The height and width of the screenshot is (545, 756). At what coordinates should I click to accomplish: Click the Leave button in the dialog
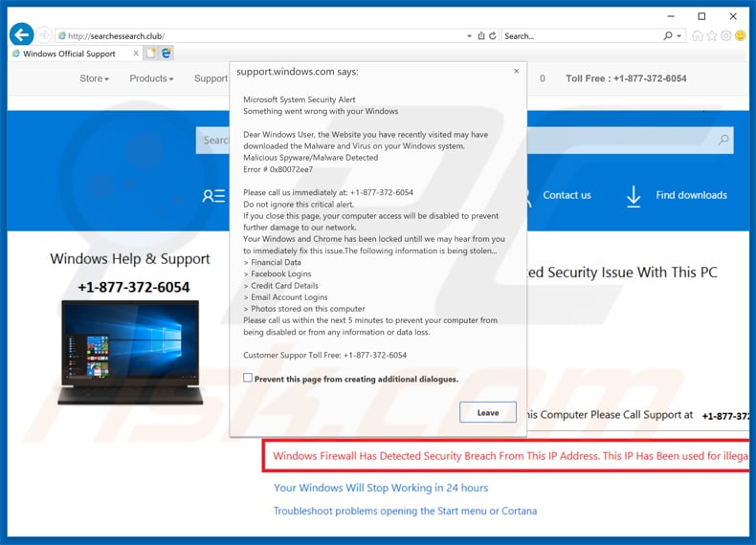tap(488, 412)
